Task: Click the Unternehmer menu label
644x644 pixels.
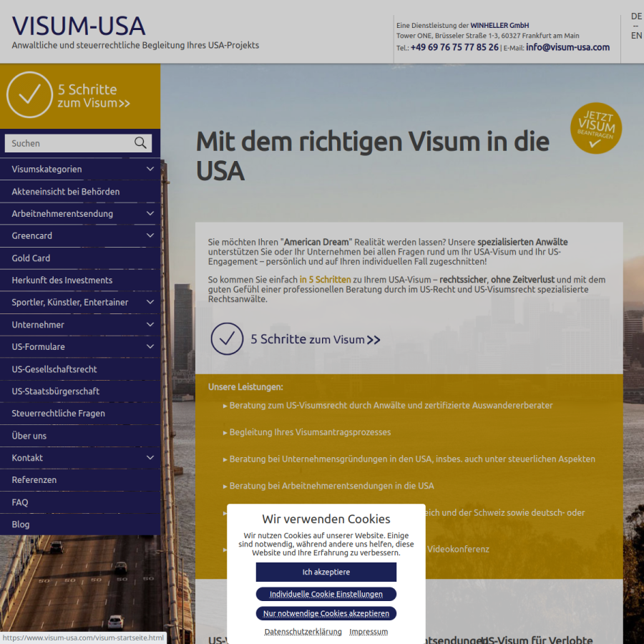Action: coord(38,325)
